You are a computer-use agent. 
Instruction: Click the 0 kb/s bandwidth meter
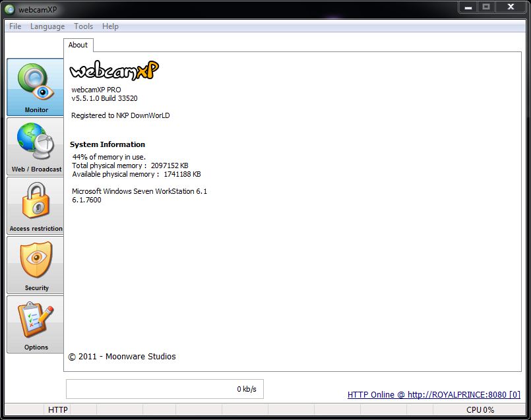165,389
